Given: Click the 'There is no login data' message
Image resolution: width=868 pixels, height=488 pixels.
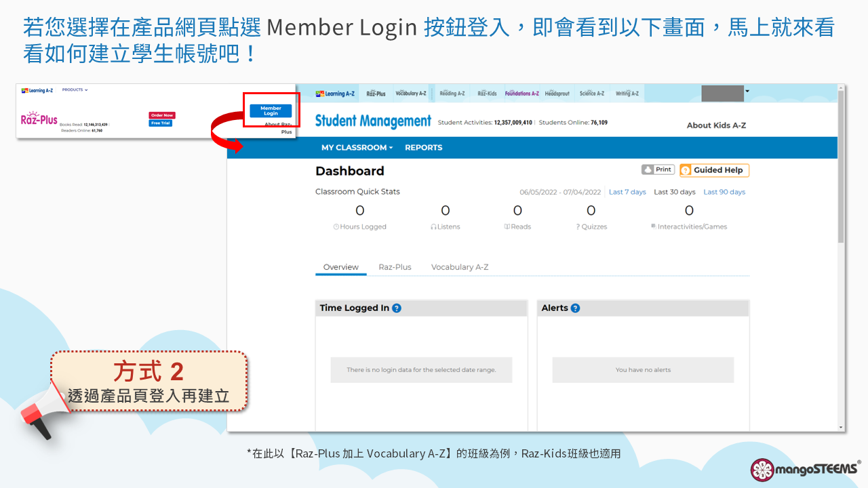Looking at the screenshot, I should (421, 370).
